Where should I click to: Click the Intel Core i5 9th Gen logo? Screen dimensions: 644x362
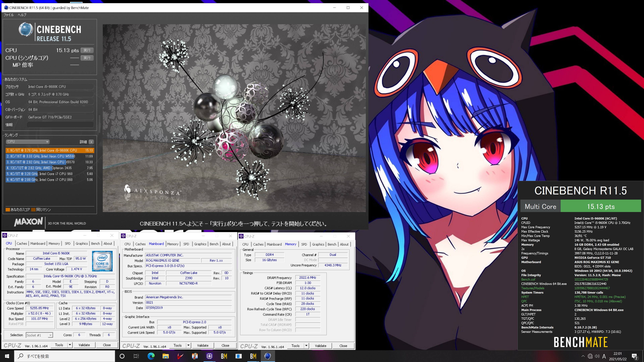pyautogui.click(x=102, y=261)
